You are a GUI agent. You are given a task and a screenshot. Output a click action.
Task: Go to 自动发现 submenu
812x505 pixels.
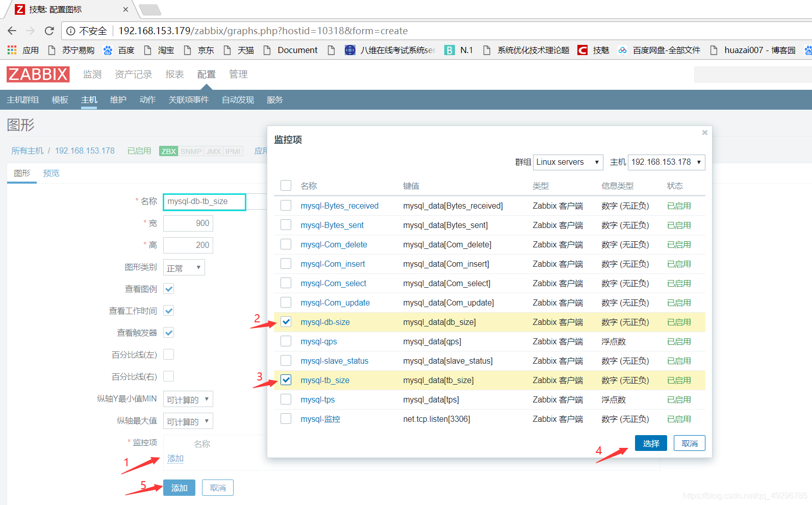pyautogui.click(x=238, y=100)
